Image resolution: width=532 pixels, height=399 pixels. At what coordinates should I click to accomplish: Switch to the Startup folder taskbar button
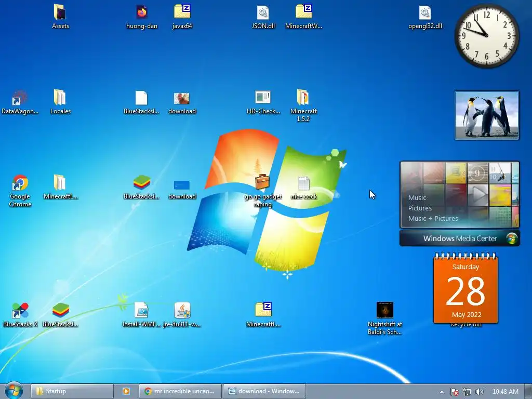(72, 391)
